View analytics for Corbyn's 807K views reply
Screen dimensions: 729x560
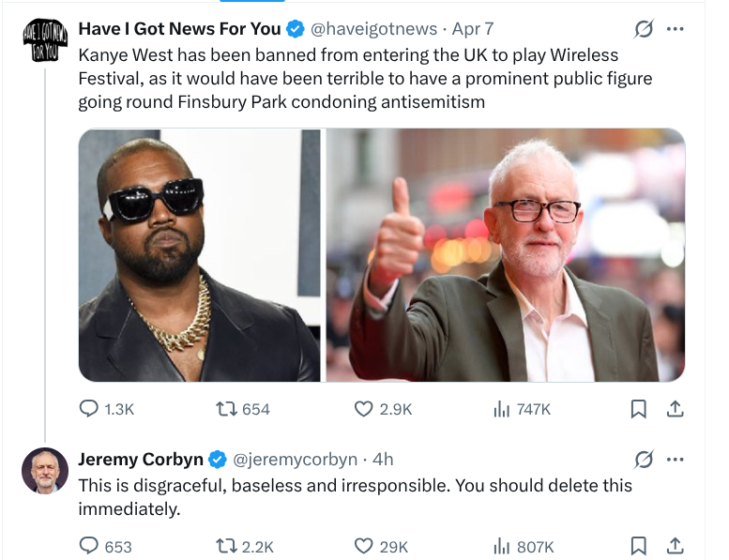coord(501,546)
